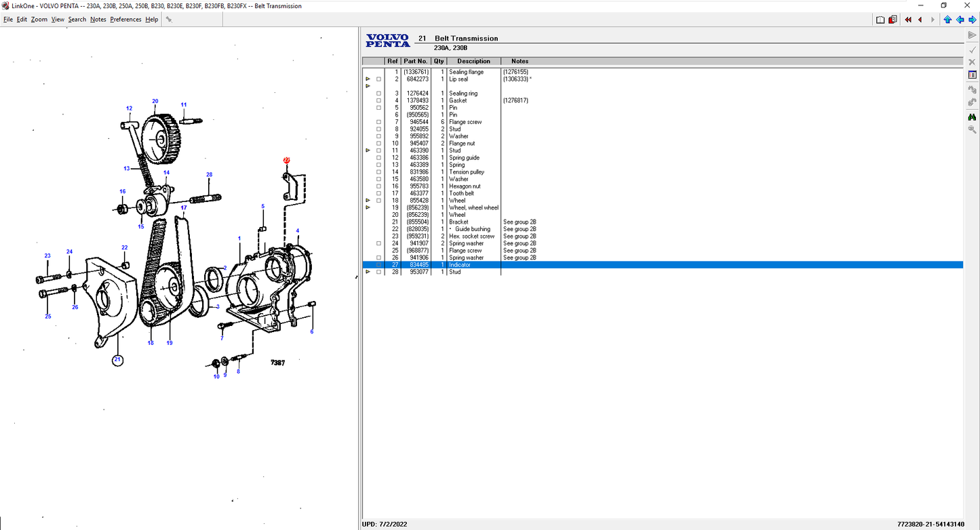Image resolution: width=980 pixels, height=530 pixels.
Task: Click the gray play triangle in side toolbar
Action: tap(972, 35)
